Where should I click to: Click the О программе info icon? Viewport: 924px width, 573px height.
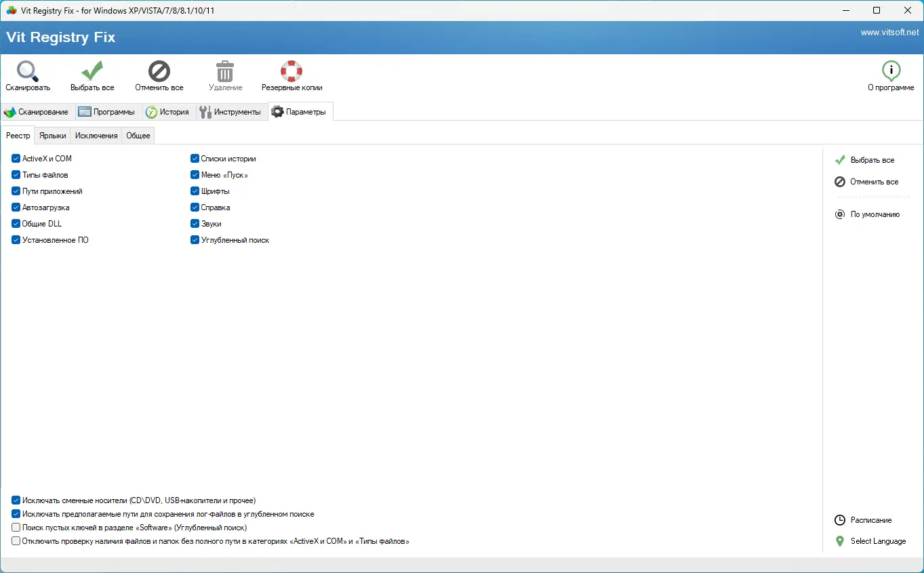(x=891, y=70)
